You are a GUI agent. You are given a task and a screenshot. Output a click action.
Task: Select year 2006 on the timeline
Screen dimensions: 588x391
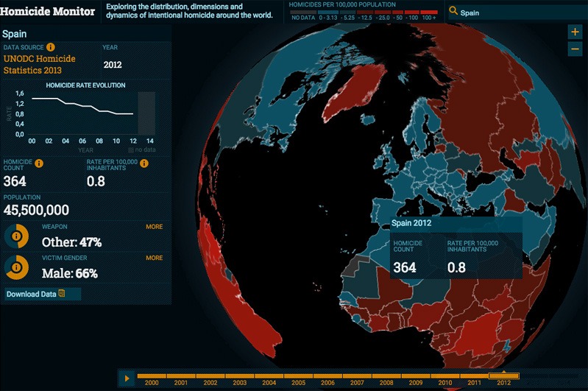point(327,380)
